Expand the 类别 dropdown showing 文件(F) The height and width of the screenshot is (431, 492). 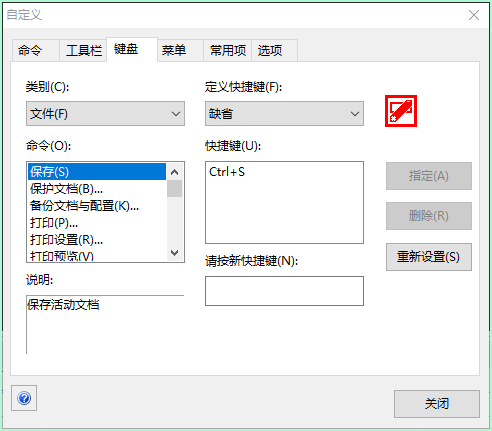click(105, 114)
